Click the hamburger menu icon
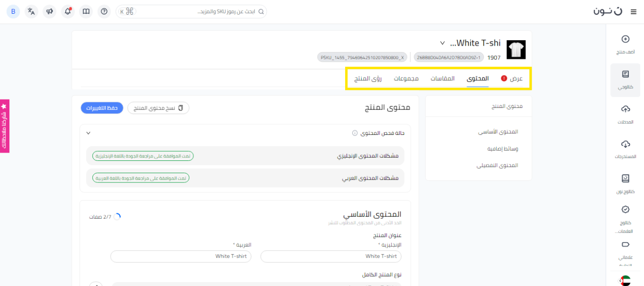 (633, 12)
